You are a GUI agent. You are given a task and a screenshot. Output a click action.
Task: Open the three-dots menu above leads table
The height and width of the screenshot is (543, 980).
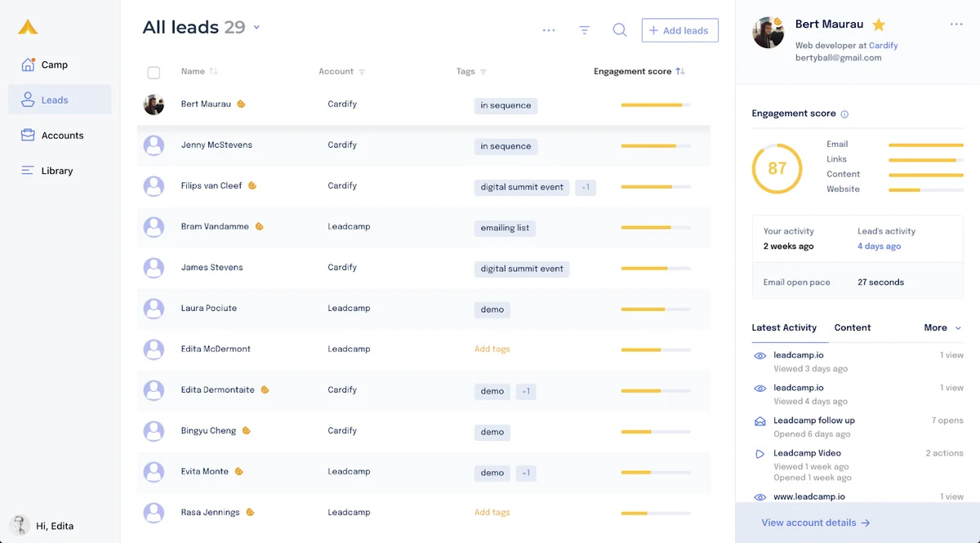click(549, 30)
